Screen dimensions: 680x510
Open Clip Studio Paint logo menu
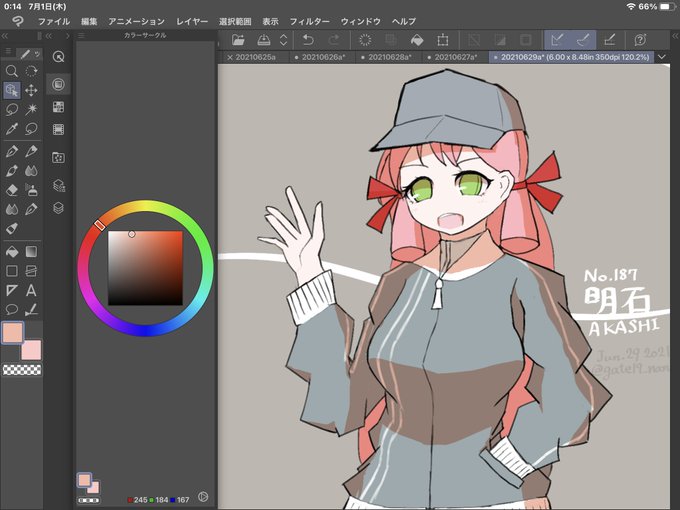click(18, 21)
